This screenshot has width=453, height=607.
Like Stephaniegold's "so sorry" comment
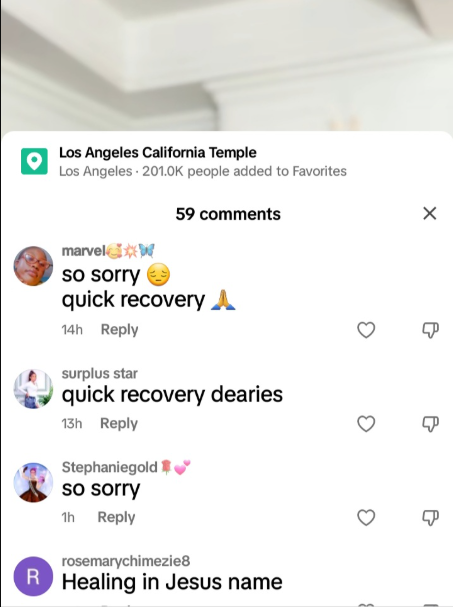[366, 518]
